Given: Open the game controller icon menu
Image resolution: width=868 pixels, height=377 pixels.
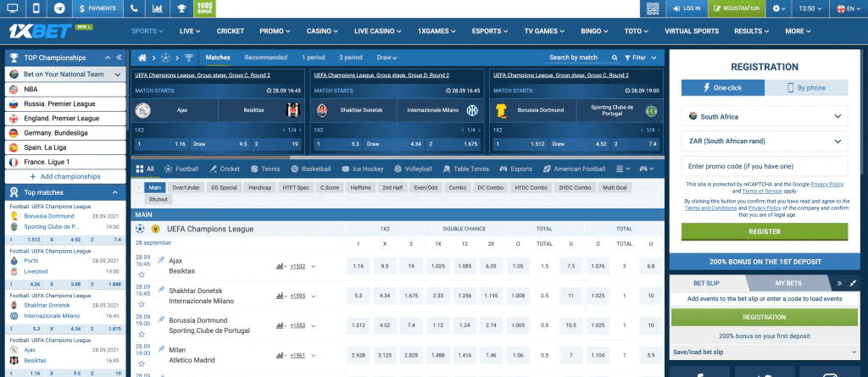Looking at the screenshot, I should point(647,169).
